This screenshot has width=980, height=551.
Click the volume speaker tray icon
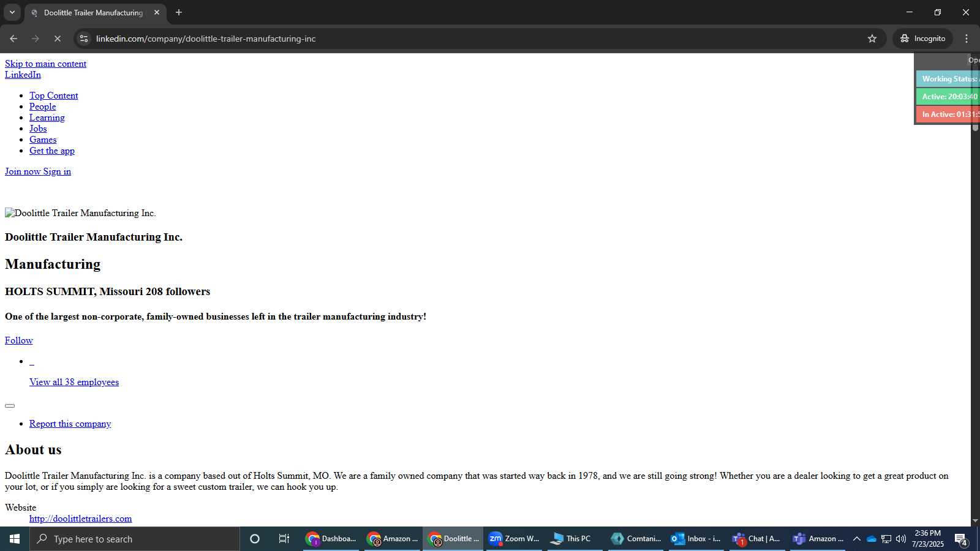point(901,539)
